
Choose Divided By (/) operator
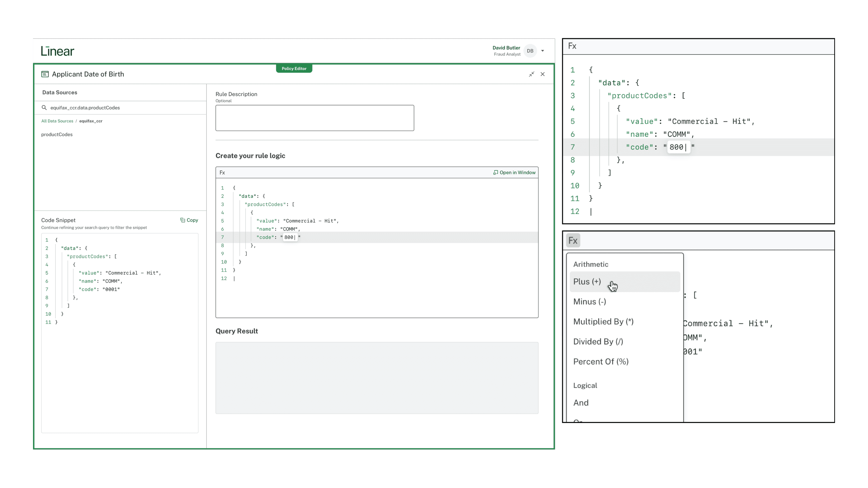pyautogui.click(x=598, y=342)
